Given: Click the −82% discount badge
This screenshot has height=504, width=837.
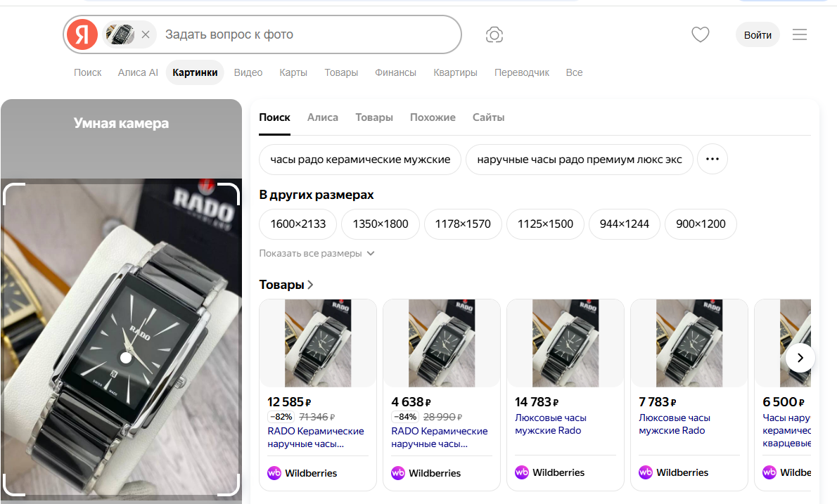Looking at the screenshot, I should point(281,417).
